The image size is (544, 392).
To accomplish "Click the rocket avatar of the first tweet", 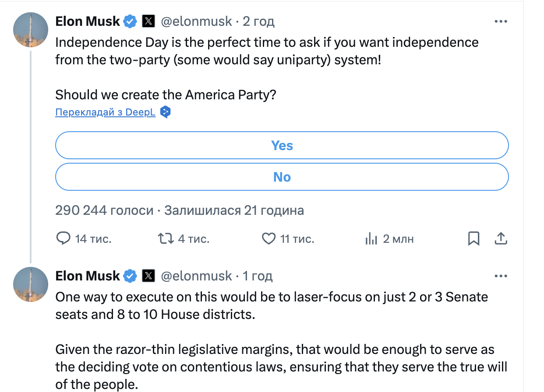I will tap(31, 29).
